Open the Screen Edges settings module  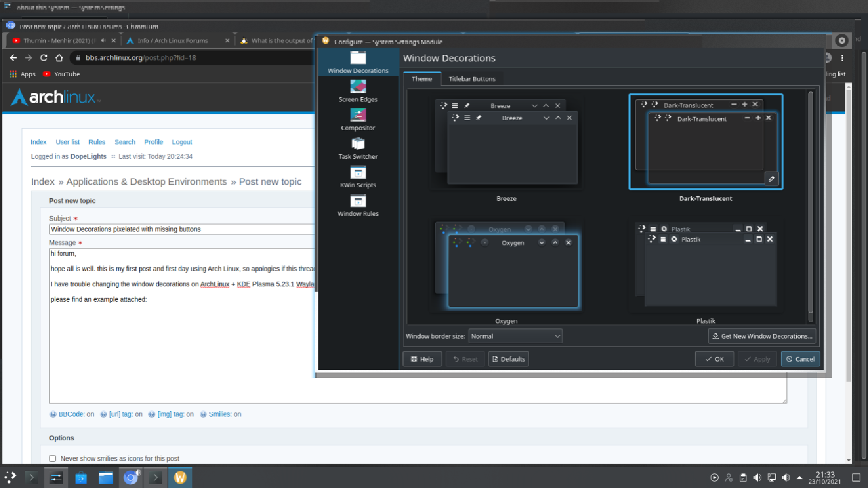[x=358, y=91]
